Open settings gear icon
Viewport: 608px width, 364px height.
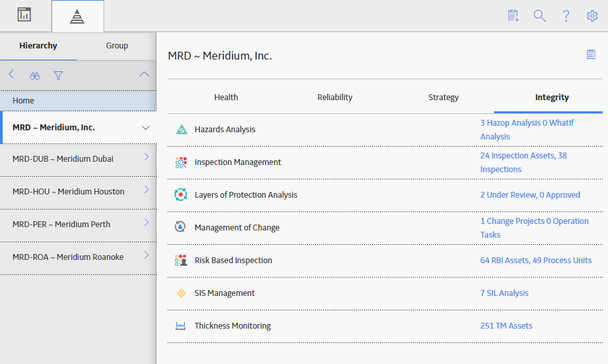592,16
